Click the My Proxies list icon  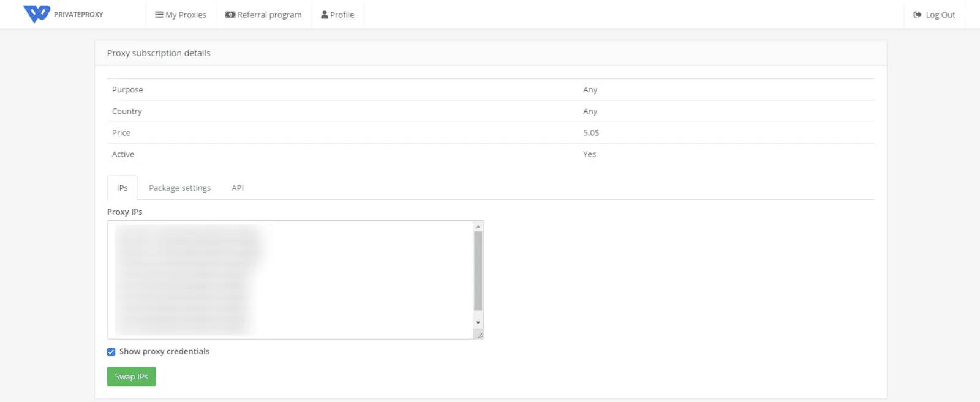159,15
